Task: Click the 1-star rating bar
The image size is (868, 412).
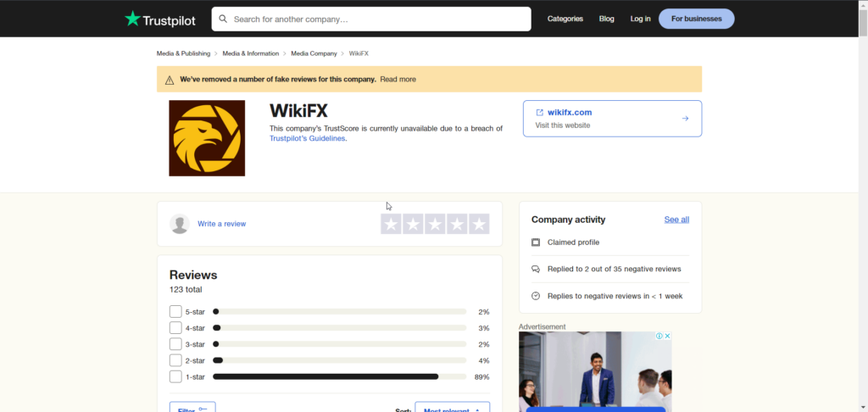Action: [339, 376]
